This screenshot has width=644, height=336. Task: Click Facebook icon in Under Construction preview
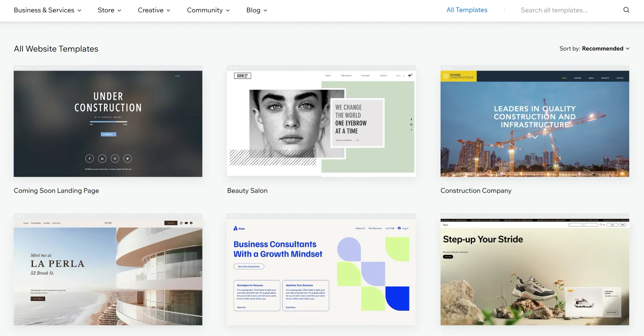[x=90, y=158]
